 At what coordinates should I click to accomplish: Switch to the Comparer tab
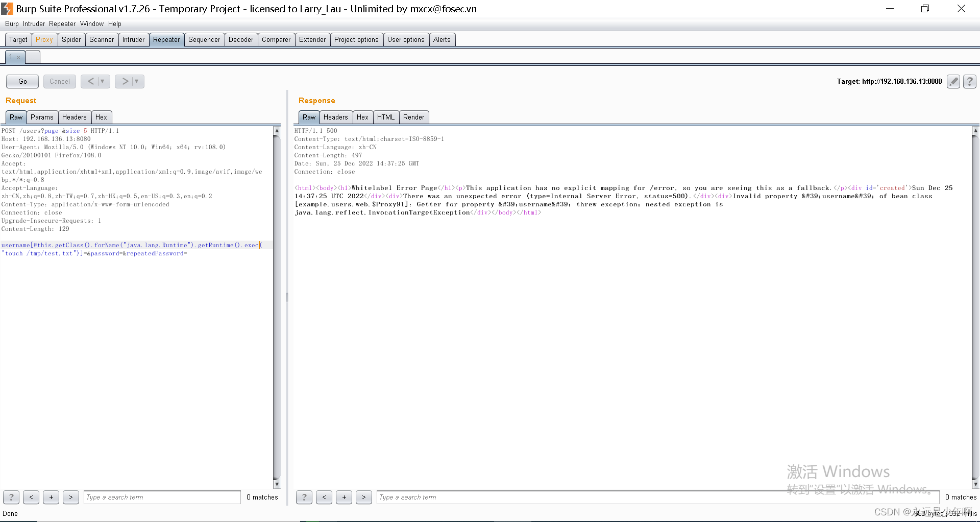point(276,39)
